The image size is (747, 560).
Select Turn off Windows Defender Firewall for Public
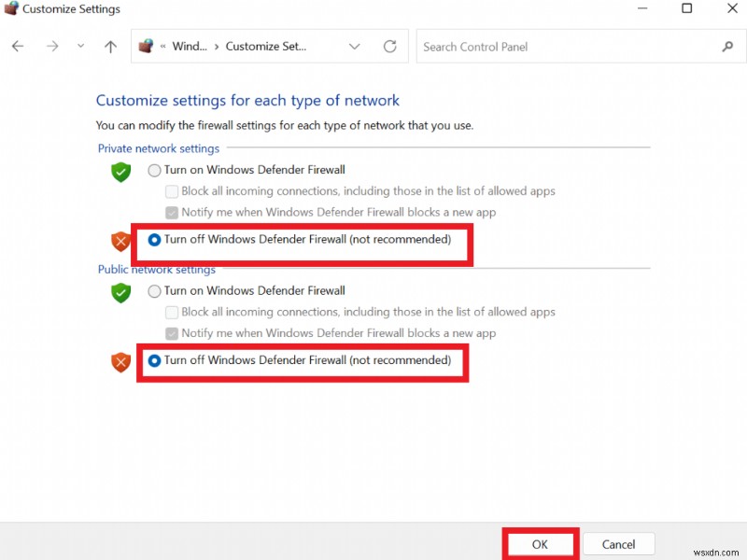pyautogui.click(x=154, y=360)
